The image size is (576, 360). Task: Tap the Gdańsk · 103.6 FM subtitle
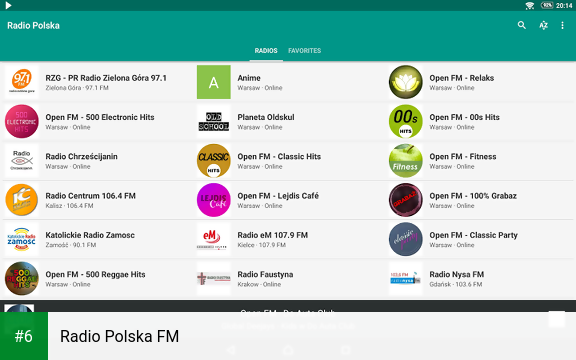click(456, 284)
